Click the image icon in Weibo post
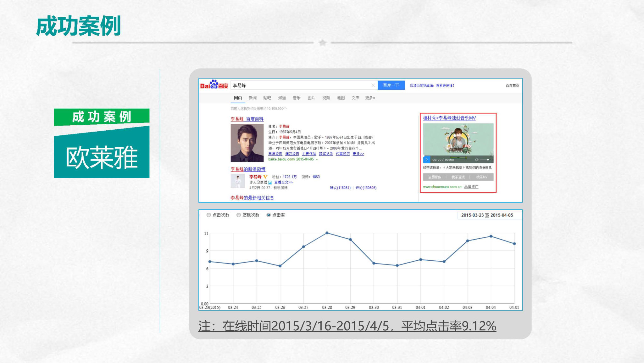 (270, 183)
